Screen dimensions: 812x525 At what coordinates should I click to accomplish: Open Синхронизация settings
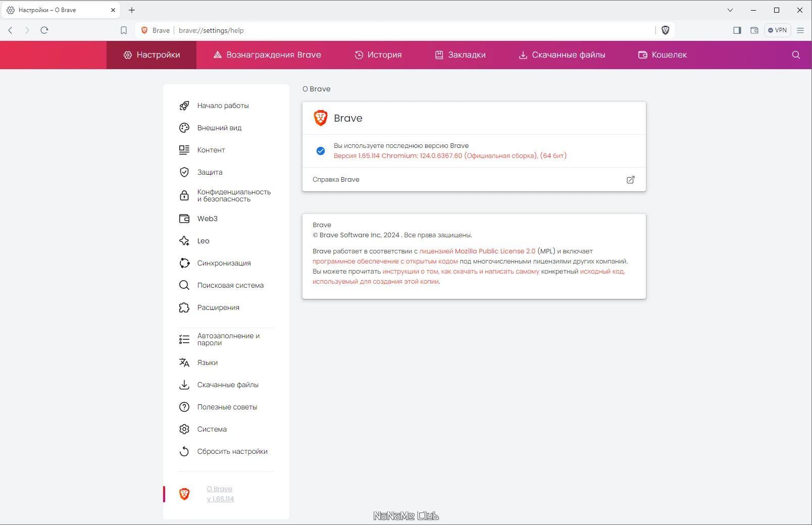(x=224, y=263)
